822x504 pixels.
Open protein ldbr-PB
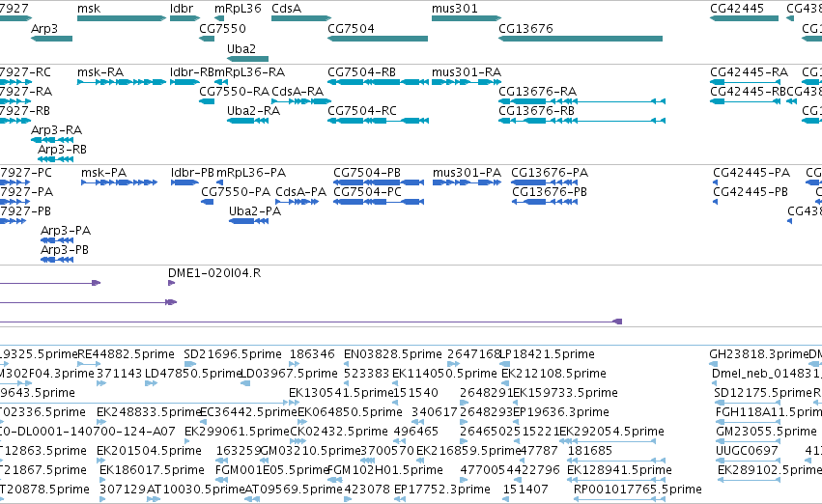tap(185, 182)
